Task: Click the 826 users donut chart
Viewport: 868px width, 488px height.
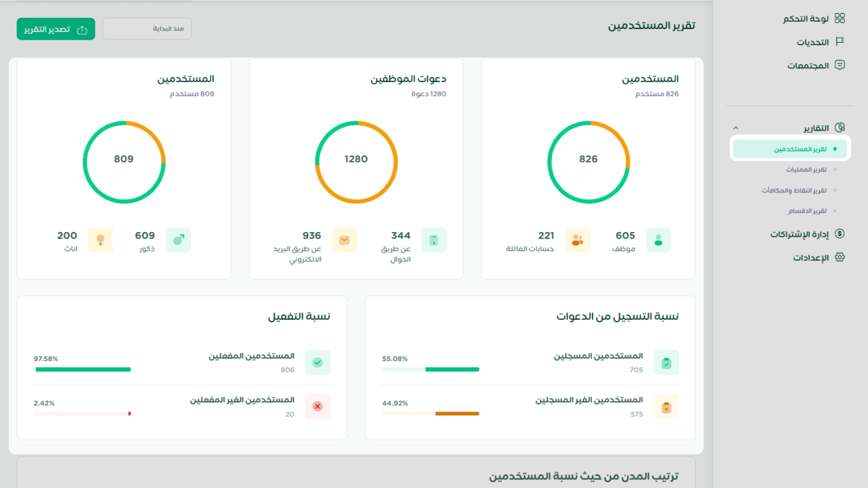Action: 589,162
